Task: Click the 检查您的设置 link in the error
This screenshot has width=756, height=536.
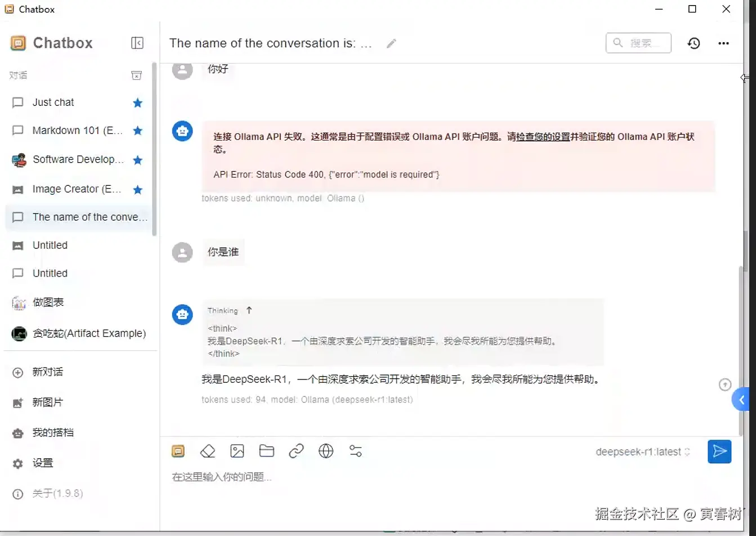Action: tap(543, 136)
